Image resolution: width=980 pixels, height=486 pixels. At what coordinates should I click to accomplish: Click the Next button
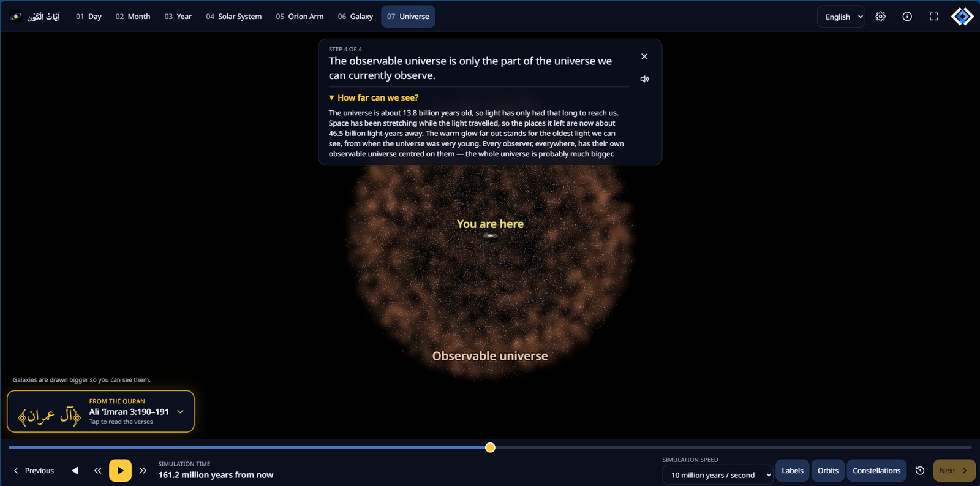[x=954, y=471]
